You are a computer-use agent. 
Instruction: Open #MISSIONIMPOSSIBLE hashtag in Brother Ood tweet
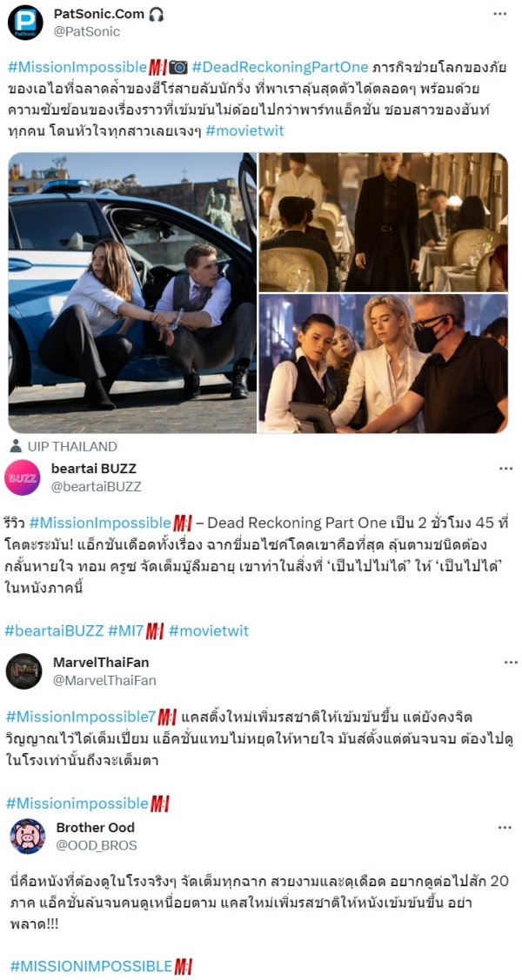coord(90,966)
